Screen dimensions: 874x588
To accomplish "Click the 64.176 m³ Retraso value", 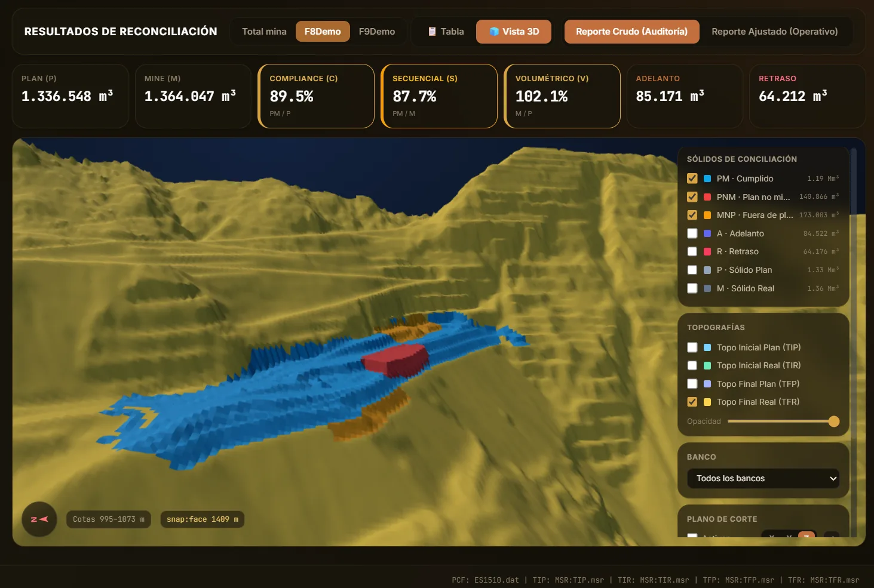I will tap(821, 251).
